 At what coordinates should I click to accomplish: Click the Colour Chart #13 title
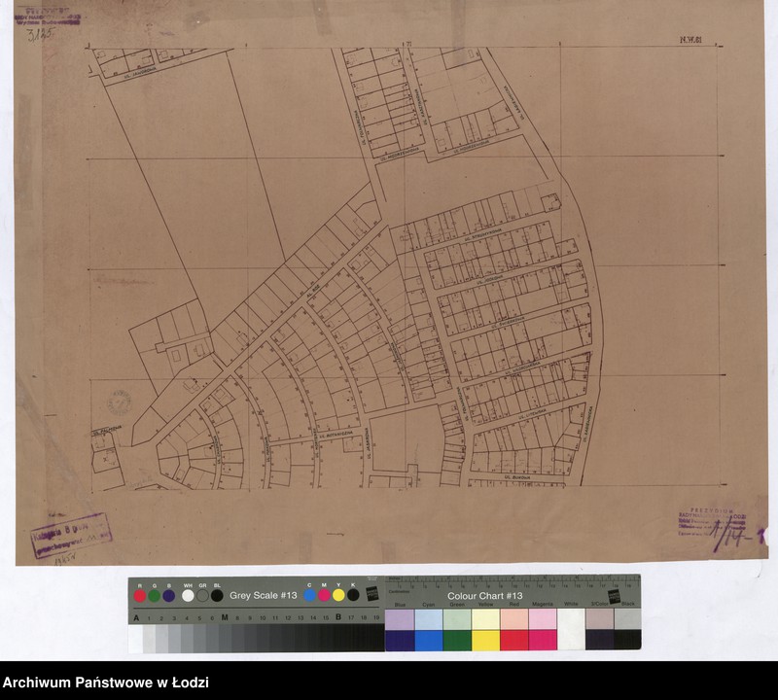click(x=484, y=596)
